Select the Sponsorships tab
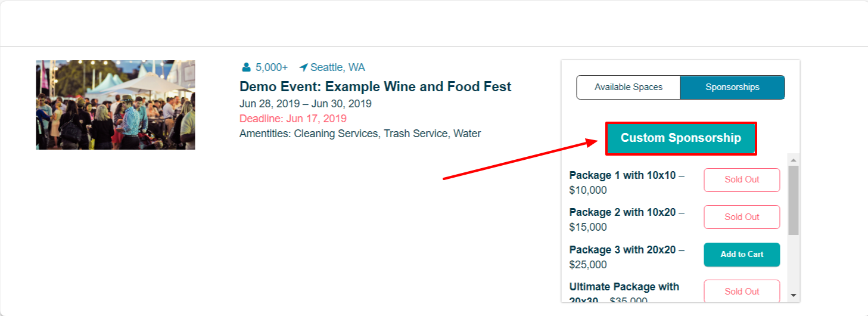Screen dimensions: 868x316 pyautogui.click(x=732, y=87)
